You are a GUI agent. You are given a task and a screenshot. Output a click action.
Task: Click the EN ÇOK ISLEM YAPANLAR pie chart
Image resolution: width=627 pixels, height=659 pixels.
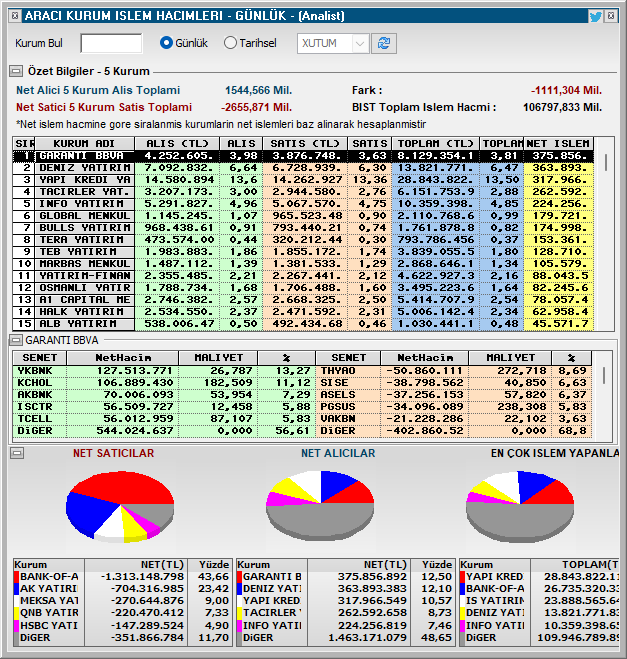(520, 506)
